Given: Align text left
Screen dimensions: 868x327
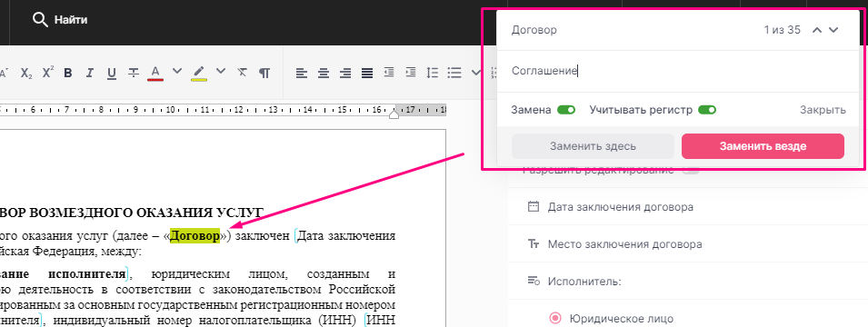Looking at the screenshot, I should click(301, 73).
